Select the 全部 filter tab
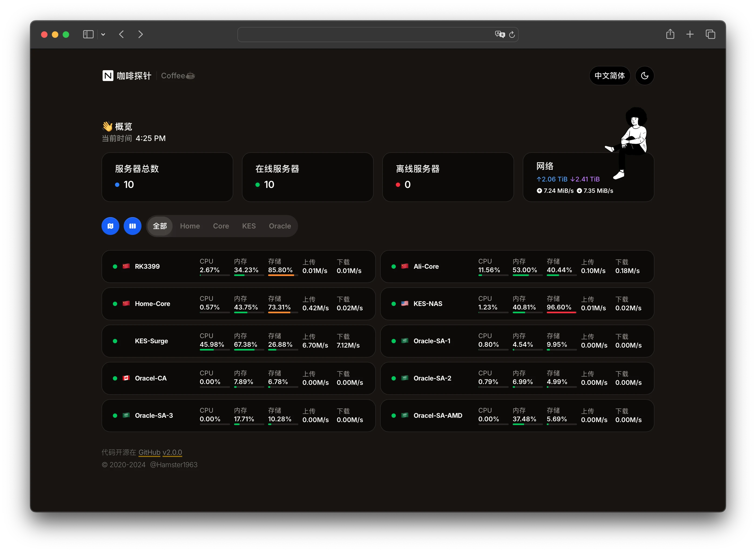 point(160,226)
